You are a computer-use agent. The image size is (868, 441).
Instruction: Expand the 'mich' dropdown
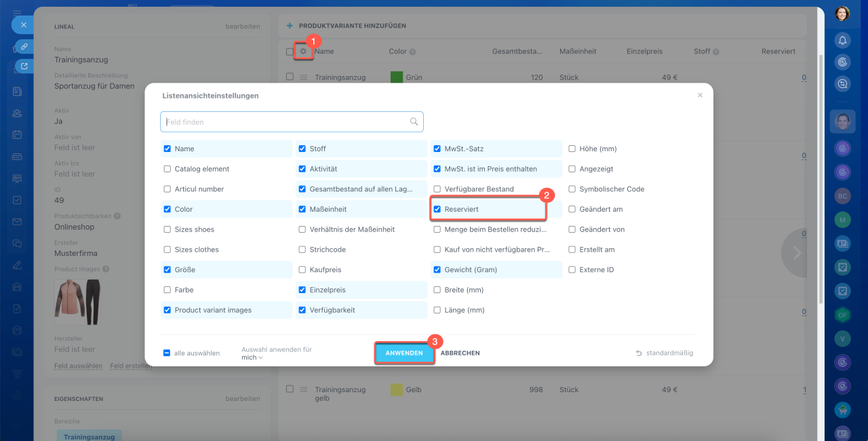point(252,358)
